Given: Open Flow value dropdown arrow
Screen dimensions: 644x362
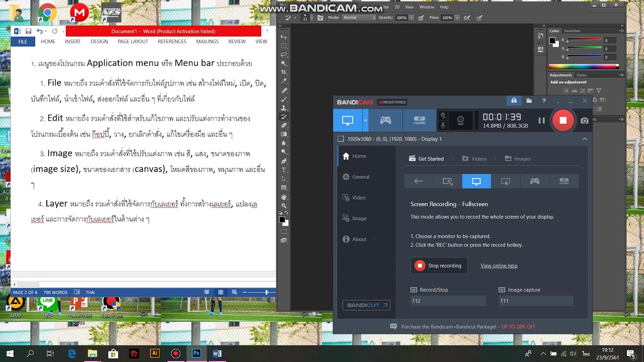Looking at the screenshot, I should [457, 18].
